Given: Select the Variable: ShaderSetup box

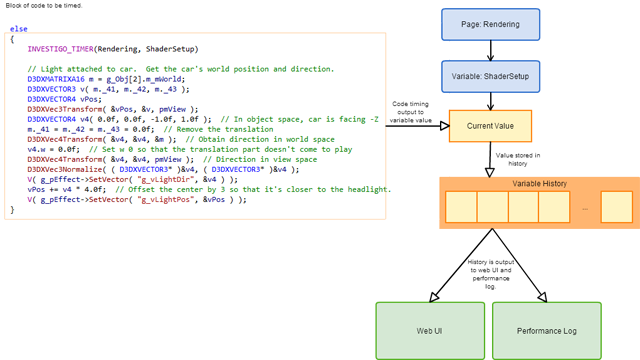Looking at the screenshot, I should pyautogui.click(x=491, y=76).
